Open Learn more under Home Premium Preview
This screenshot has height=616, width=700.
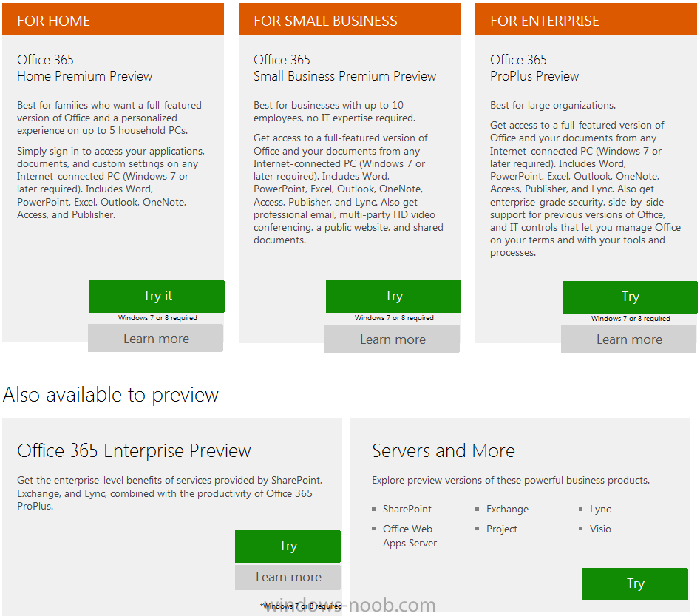[x=156, y=339]
